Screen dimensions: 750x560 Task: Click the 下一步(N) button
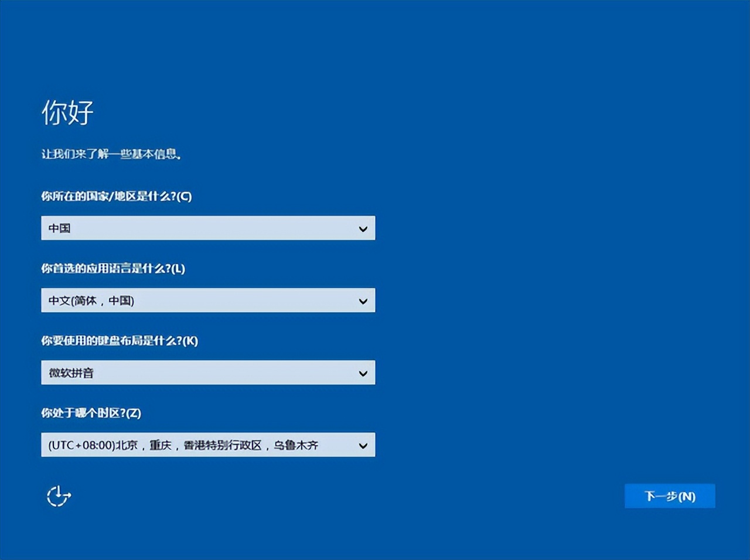pos(670,496)
